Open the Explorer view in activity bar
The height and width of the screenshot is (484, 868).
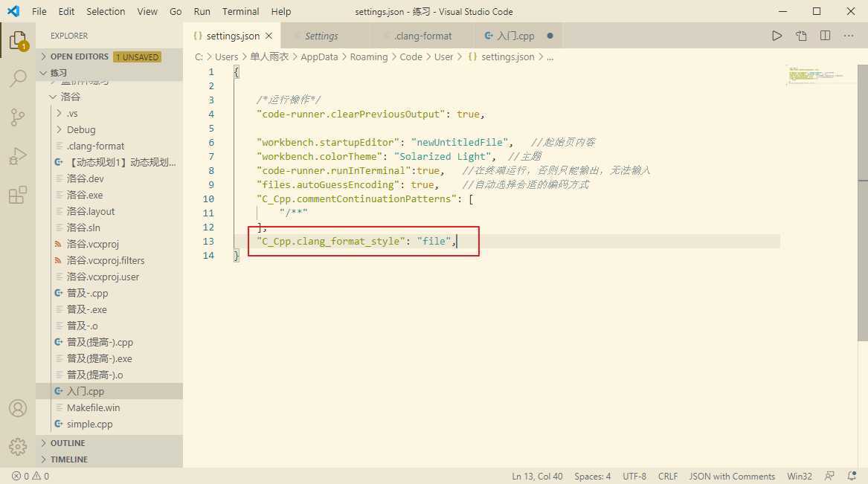click(x=18, y=41)
